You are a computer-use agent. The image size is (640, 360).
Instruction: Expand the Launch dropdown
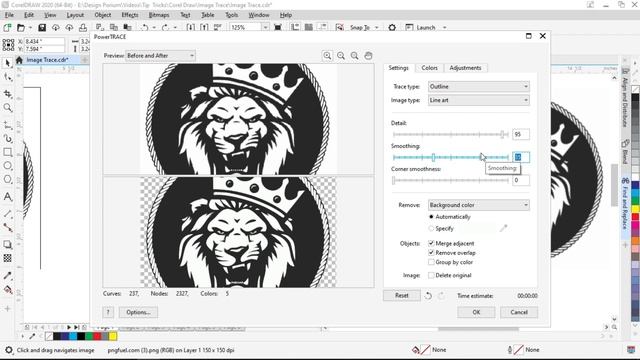point(444,27)
